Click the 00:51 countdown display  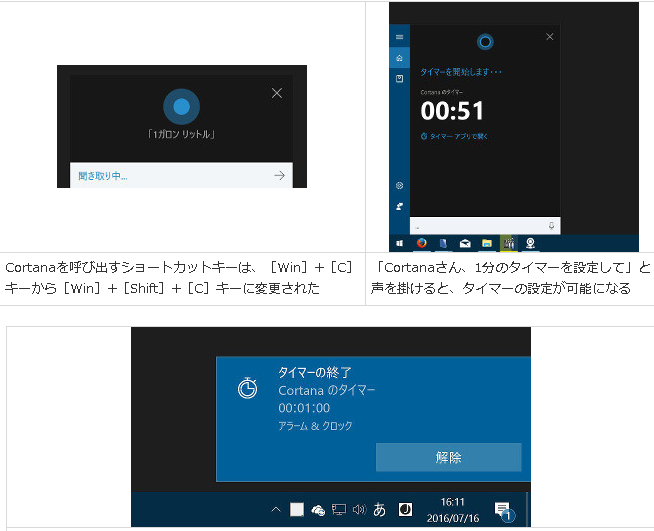[x=452, y=111]
